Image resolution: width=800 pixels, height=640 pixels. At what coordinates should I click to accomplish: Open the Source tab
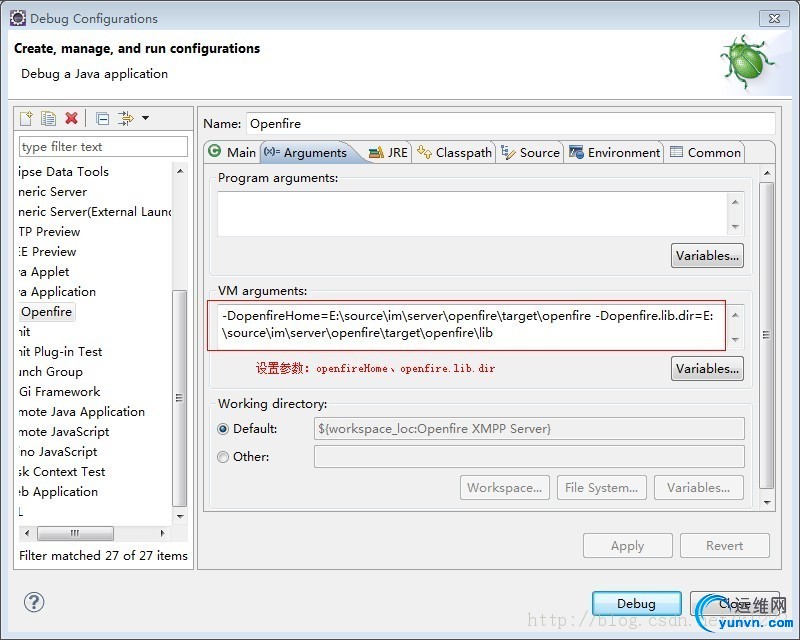(531, 153)
